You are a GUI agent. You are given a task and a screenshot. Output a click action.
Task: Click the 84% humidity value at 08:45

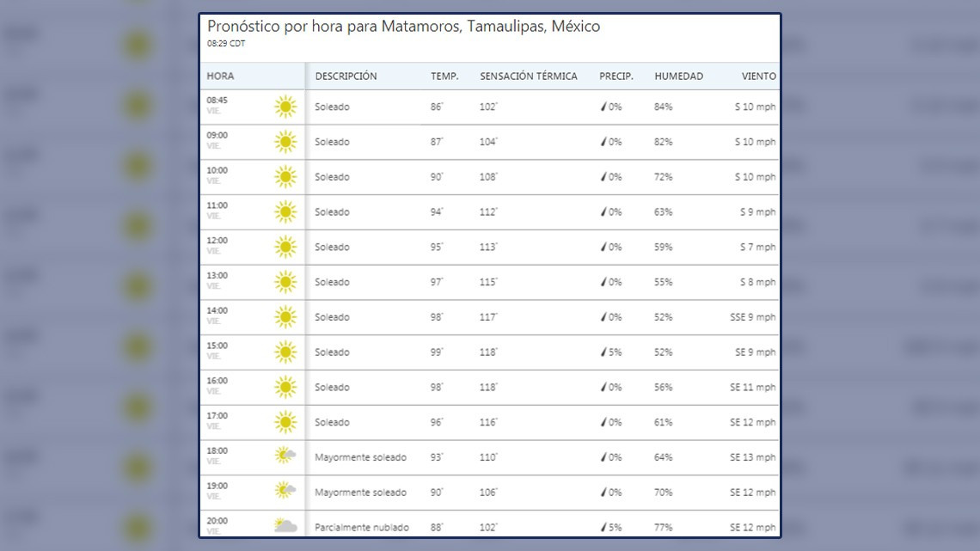(x=663, y=107)
